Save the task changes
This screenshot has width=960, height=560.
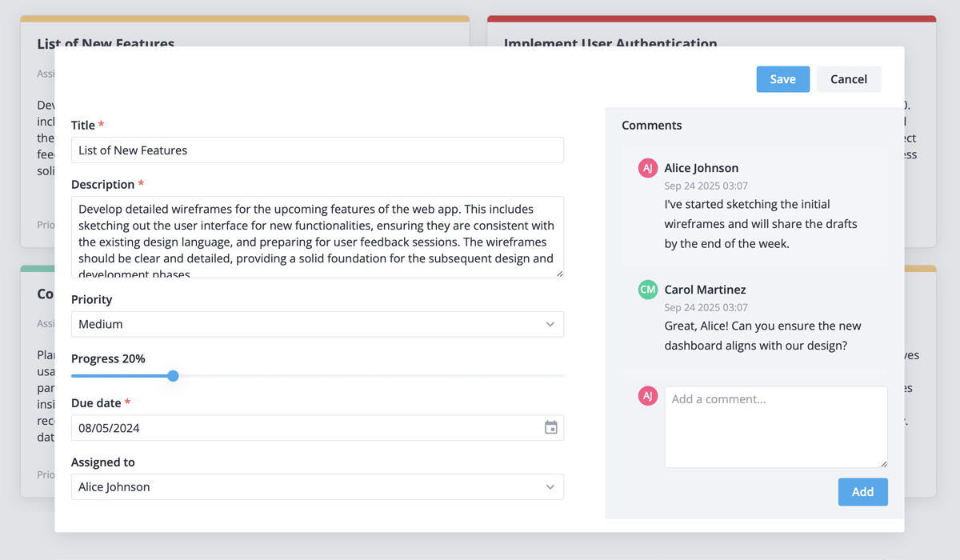(782, 78)
